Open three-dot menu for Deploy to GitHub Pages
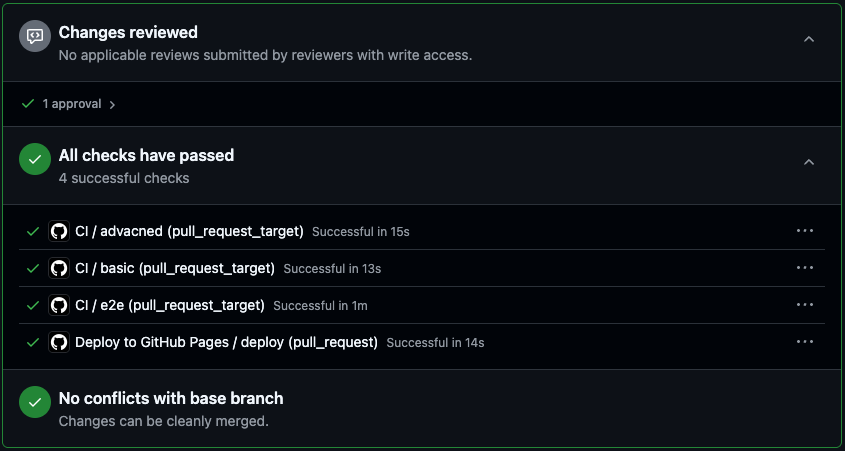This screenshot has height=451, width=845. [805, 342]
